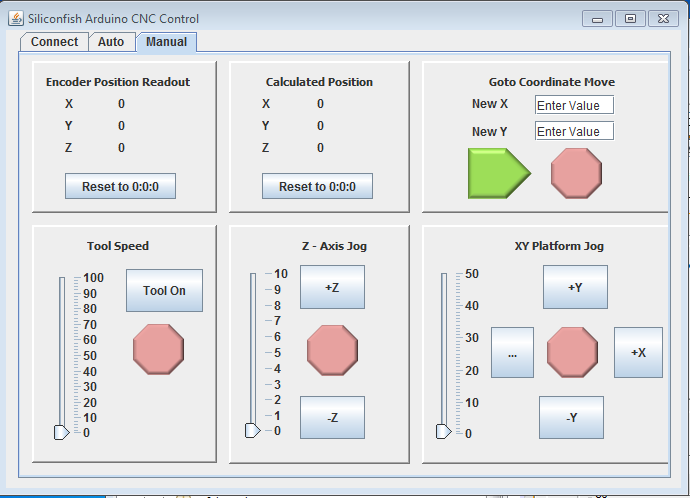Click the "Tool Speed" panel heading
The width and height of the screenshot is (690, 498).
(x=118, y=246)
